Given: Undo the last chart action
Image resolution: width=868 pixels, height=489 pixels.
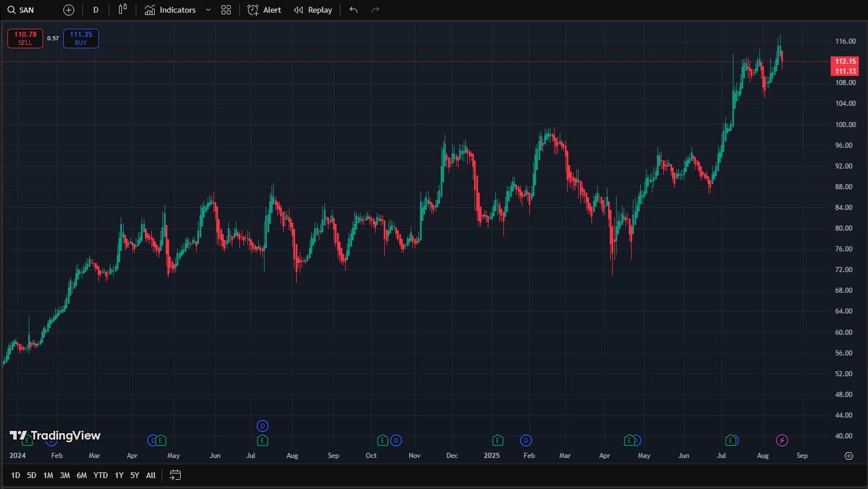Looking at the screenshot, I should pyautogui.click(x=354, y=10).
